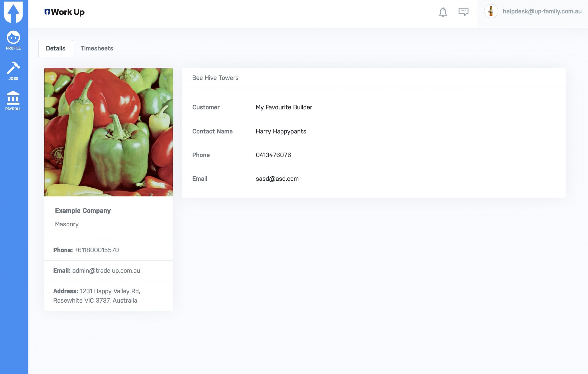Image resolution: width=588 pixels, height=374 pixels.
Task: Click the Example Company name
Action: tap(83, 211)
